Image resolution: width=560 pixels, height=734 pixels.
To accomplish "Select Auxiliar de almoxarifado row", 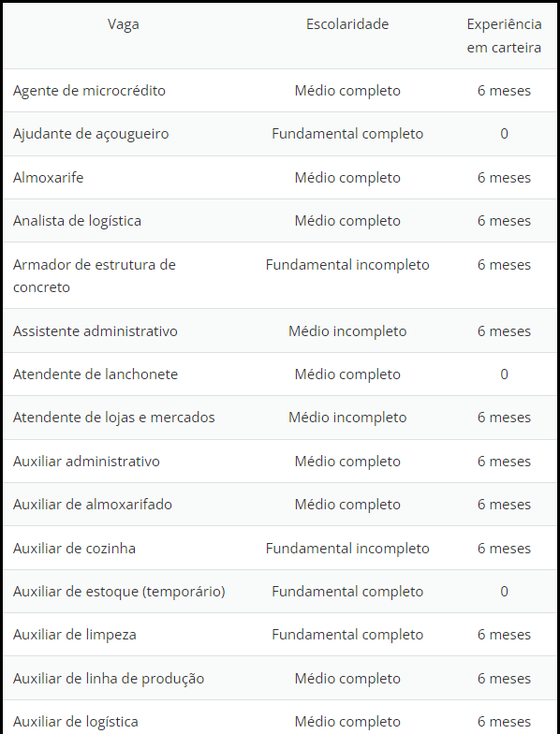I will pos(280,505).
